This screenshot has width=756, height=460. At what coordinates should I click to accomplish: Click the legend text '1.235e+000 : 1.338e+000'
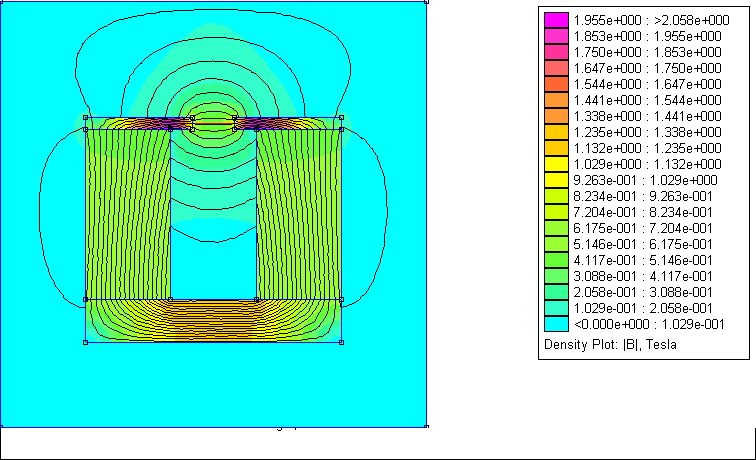pos(648,132)
